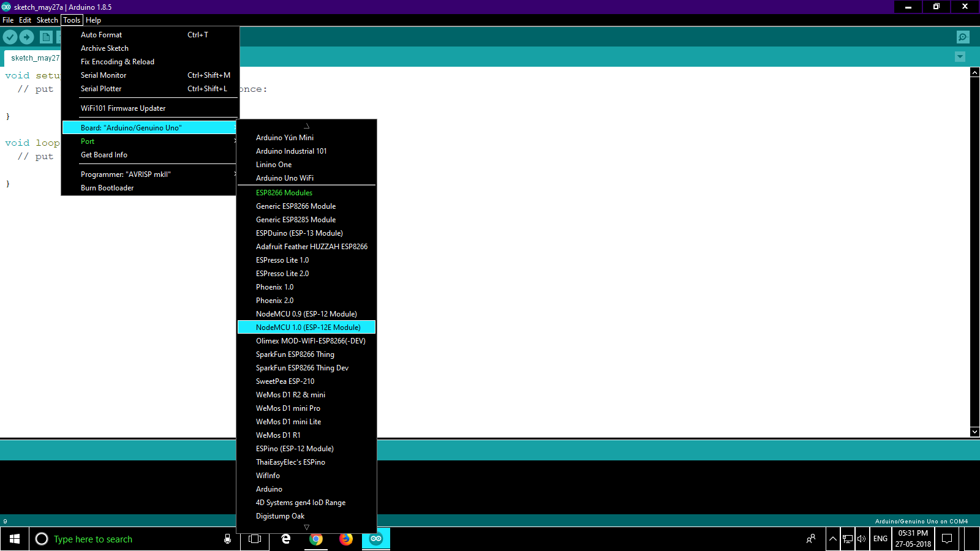Choose SparkFun ESP8266 Thing Dev
The width and height of the screenshot is (980, 551).
coord(306,368)
